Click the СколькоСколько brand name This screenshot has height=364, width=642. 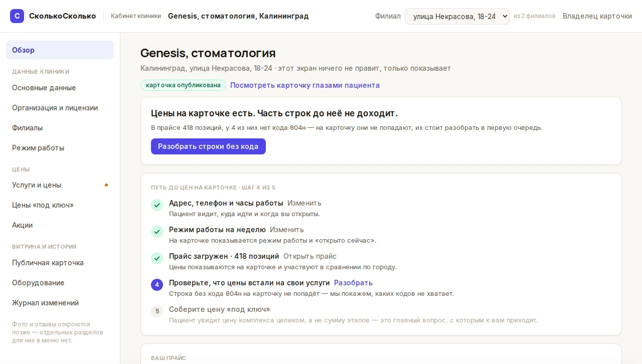[x=62, y=16]
